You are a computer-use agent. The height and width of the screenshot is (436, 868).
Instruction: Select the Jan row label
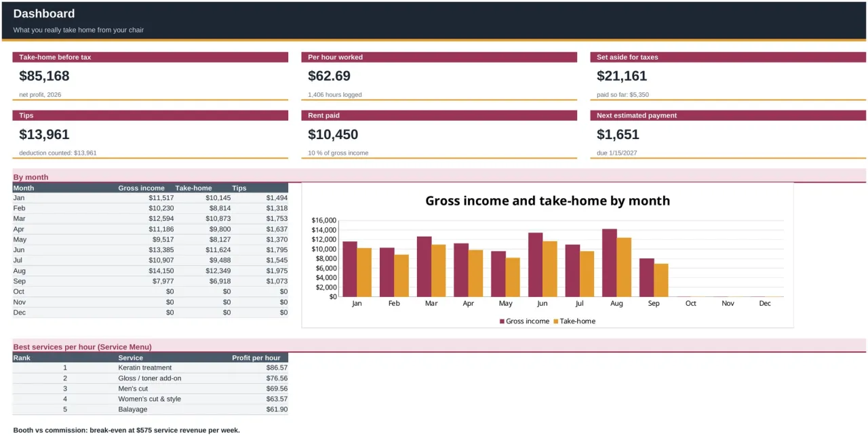[x=19, y=198]
